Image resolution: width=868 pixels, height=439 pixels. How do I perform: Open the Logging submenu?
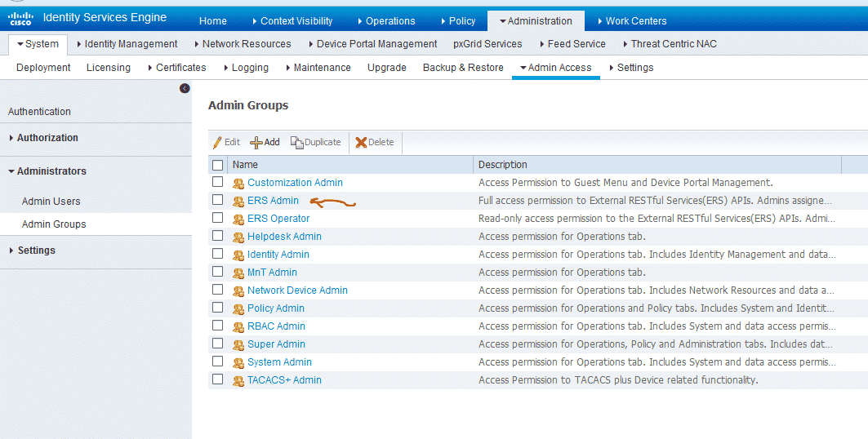tap(247, 68)
